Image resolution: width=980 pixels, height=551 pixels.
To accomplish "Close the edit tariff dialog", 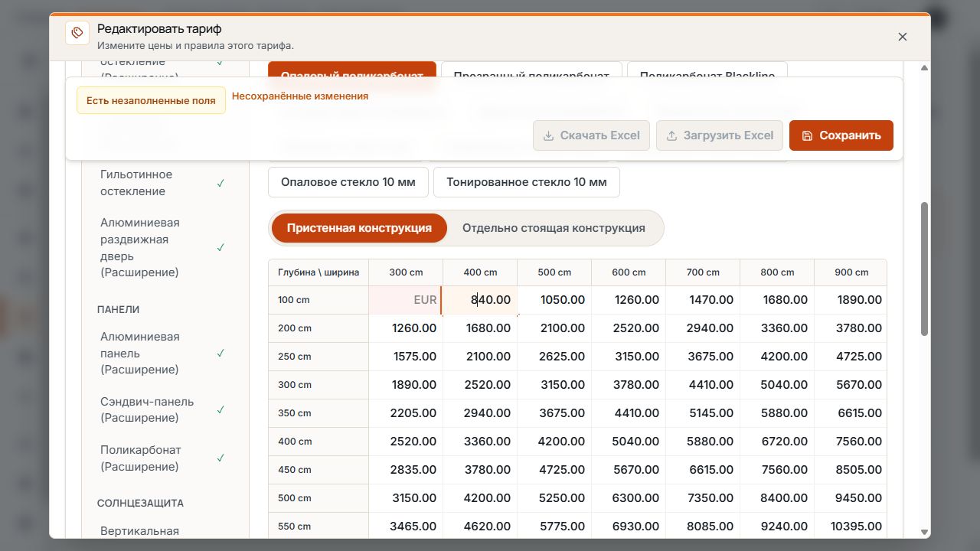I will pyautogui.click(x=903, y=37).
